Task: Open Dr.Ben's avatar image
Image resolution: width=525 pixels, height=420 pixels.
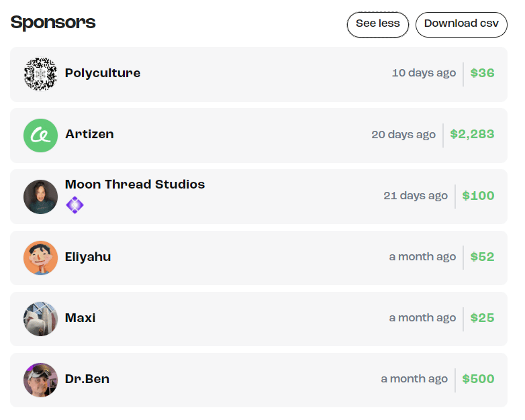Action: (40, 380)
